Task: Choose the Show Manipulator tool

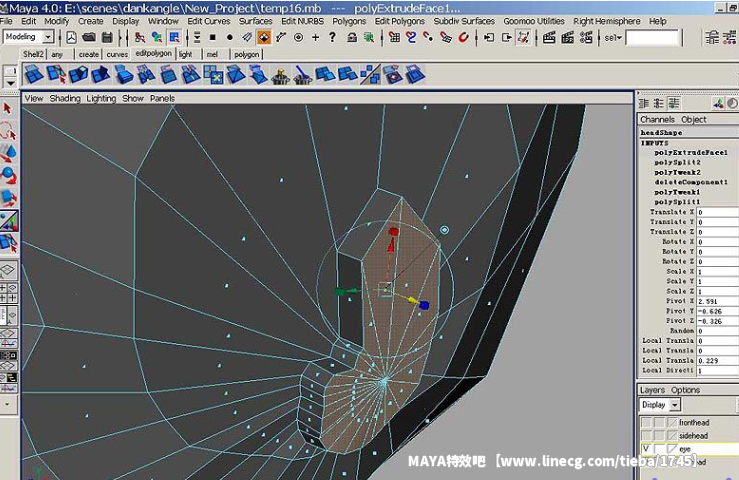Action: (9, 221)
